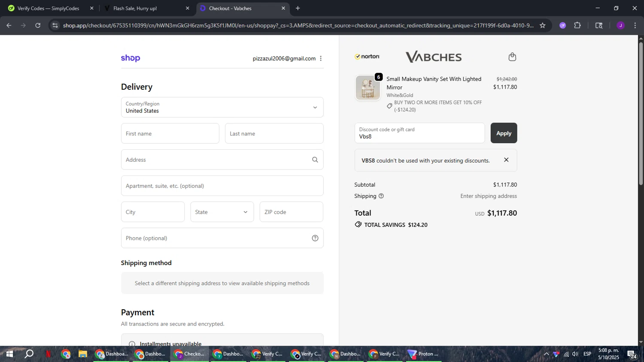Expand the Country/Region dropdown

click(222, 107)
